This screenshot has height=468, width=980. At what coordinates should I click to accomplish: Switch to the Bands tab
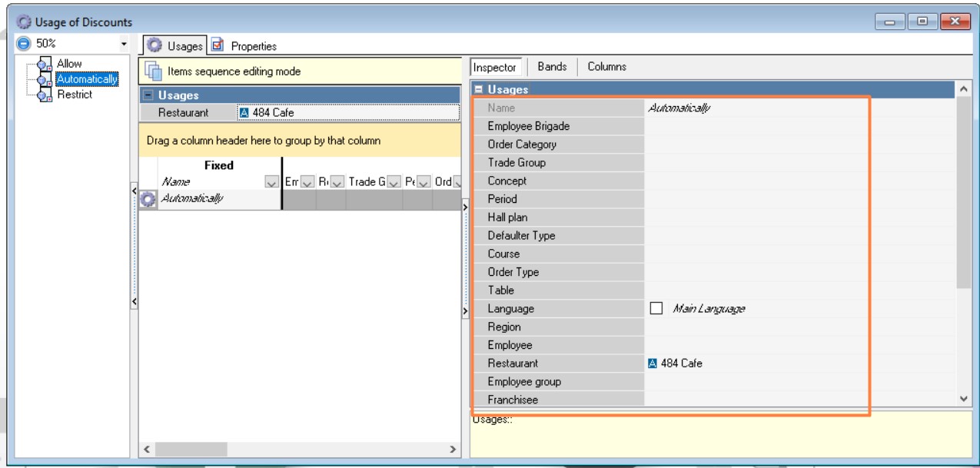(552, 67)
